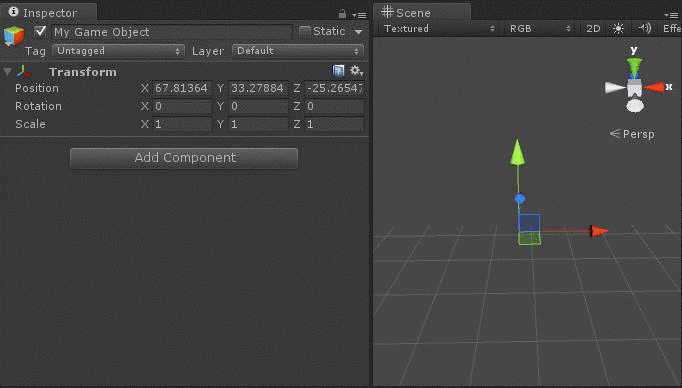Viewport: 682px width, 388px height.
Task: Click the red X axis cone on orientation gizmo
Action: [x=655, y=88]
